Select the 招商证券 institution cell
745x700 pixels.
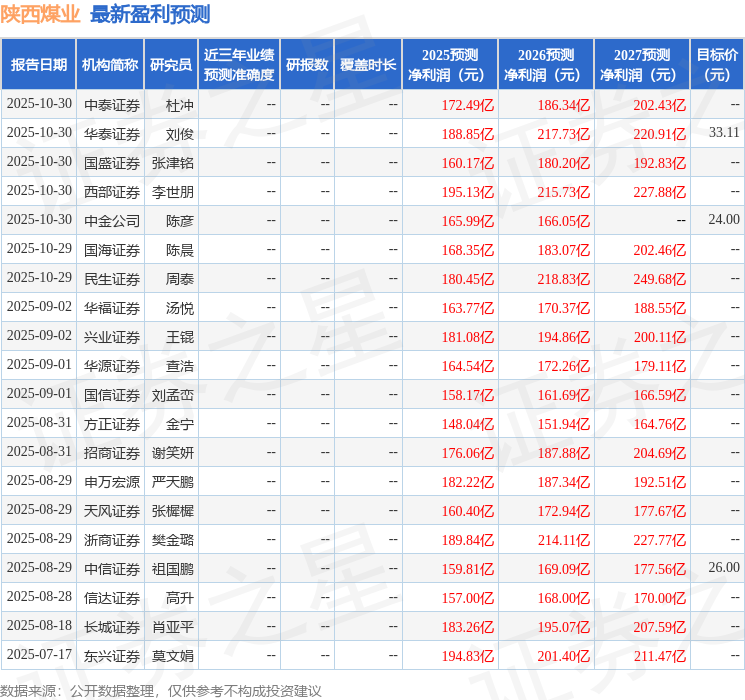click(x=112, y=453)
